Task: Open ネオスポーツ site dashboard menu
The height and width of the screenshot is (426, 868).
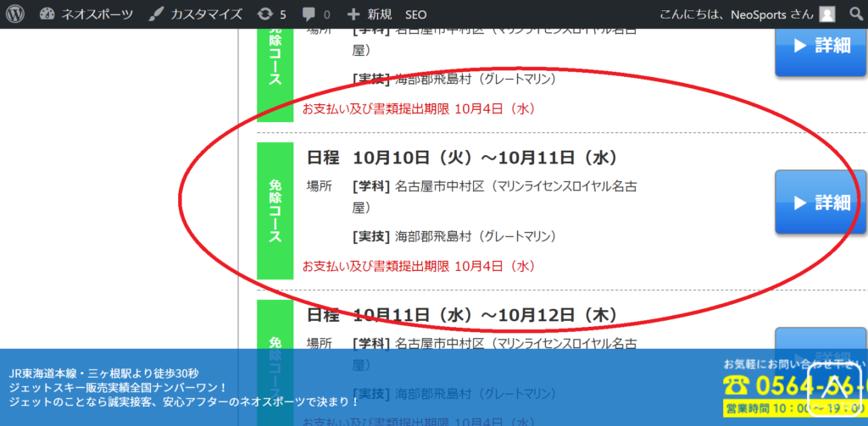Action: [86, 14]
